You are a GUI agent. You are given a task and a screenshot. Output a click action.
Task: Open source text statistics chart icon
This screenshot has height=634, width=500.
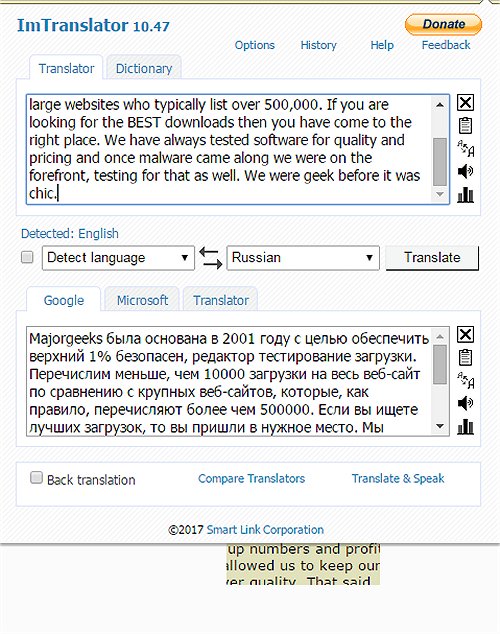pos(465,194)
